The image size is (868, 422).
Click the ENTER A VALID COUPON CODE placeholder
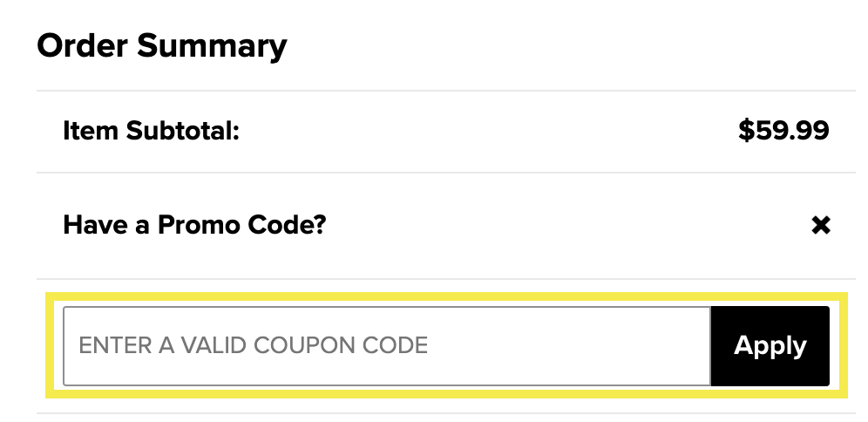click(x=254, y=346)
